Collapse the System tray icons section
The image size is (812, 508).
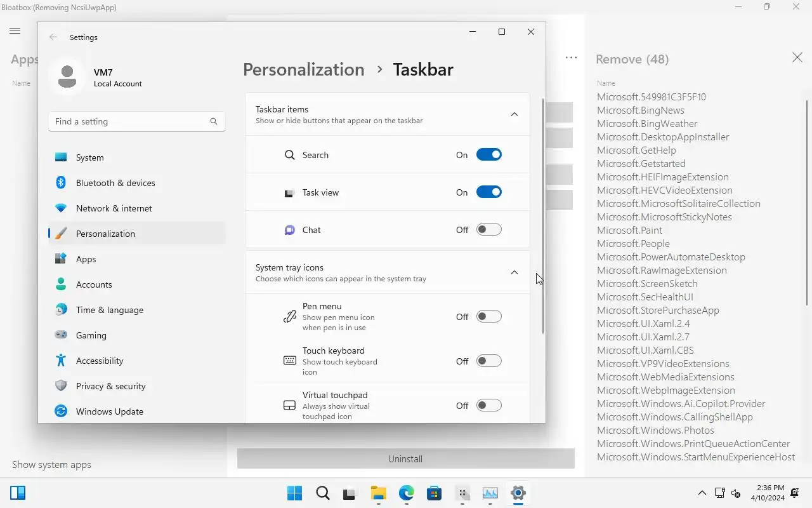(x=514, y=272)
